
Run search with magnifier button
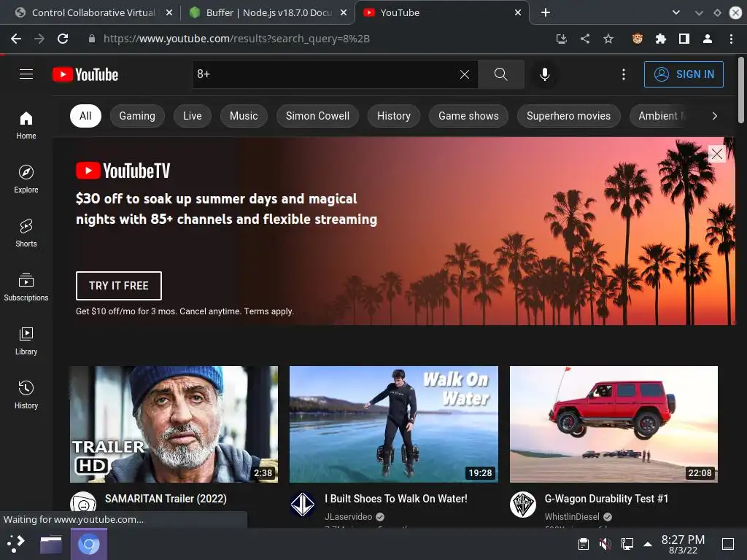(500, 74)
